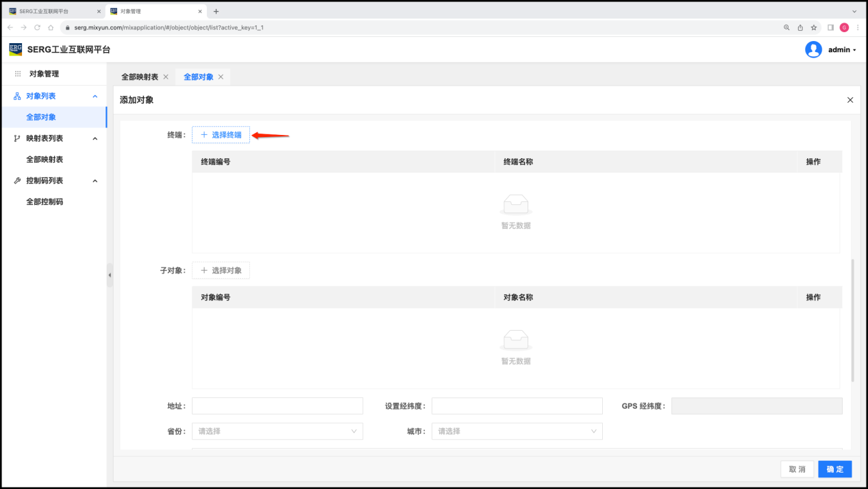Open the 城市 dropdown
Screen dimensions: 868x489
517,431
